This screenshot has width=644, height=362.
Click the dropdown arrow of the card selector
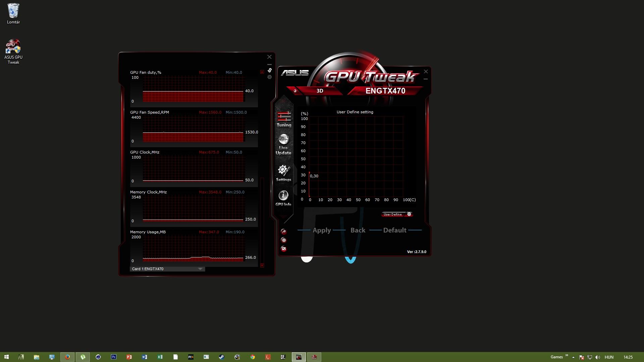(x=200, y=269)
